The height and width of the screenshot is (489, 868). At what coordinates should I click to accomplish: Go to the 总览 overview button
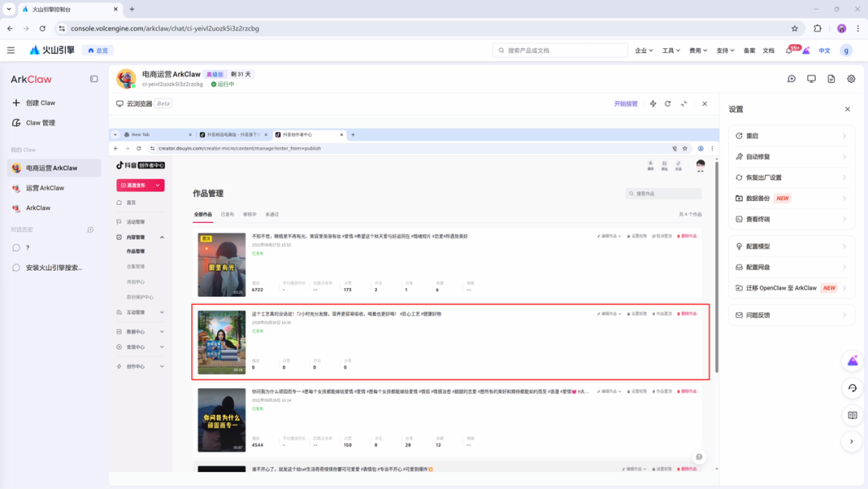[98, 51]
